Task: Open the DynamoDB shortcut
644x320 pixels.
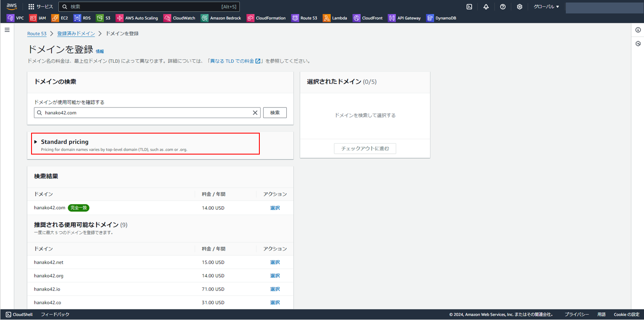Action: (x=441, y=18)
